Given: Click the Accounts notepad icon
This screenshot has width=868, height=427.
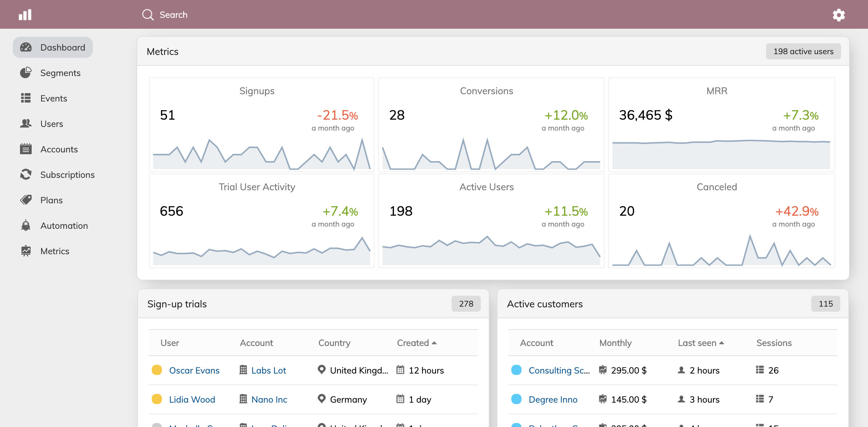Looking at the screenshot, I should tap(25, 149).
